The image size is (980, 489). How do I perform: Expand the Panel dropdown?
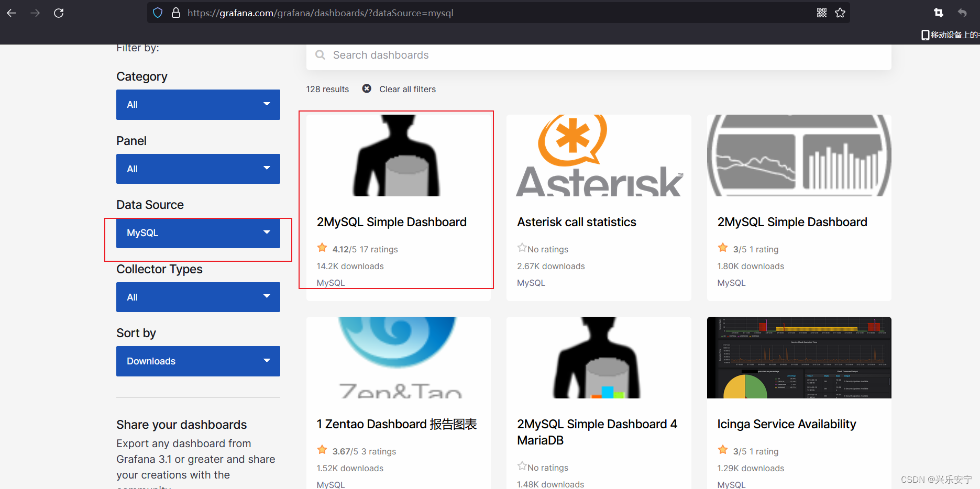click(198, 169)
